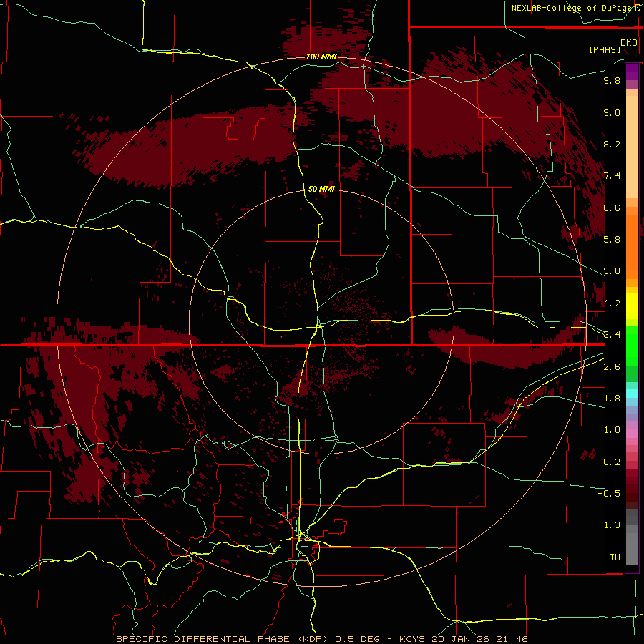Click the purple top segment of color bar
The width and height of the screenshot is (644, 644).
coord(632,72)
